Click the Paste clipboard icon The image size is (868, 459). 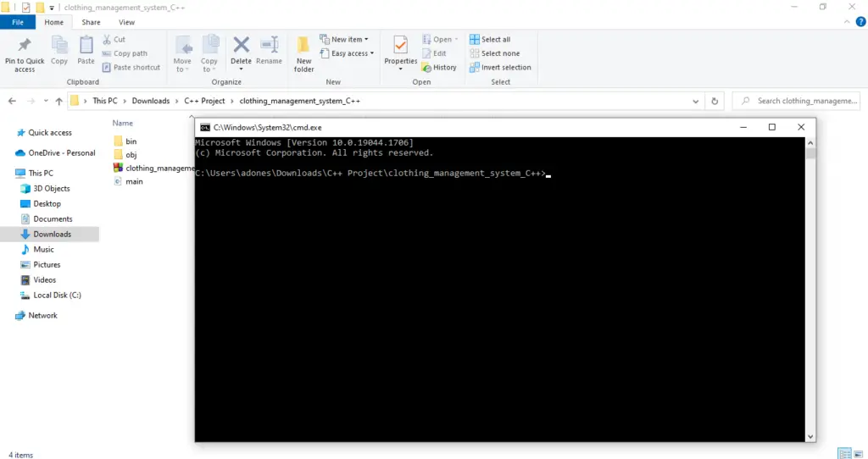pos(86,46)
